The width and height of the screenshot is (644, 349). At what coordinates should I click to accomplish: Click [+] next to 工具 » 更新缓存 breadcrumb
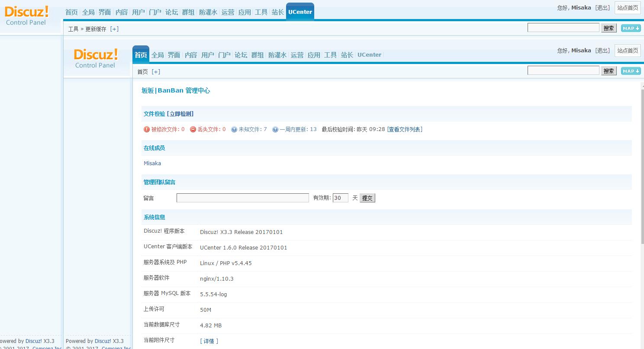(x=114, y=29)
